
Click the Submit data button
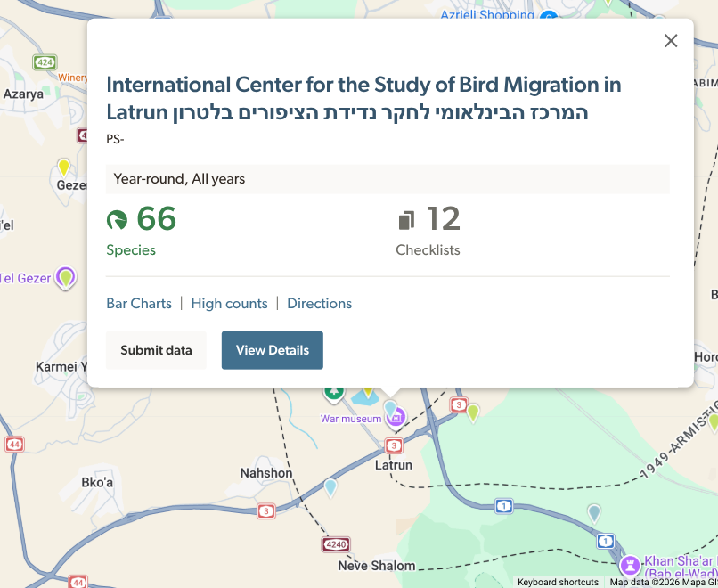[x=156, y=350]
